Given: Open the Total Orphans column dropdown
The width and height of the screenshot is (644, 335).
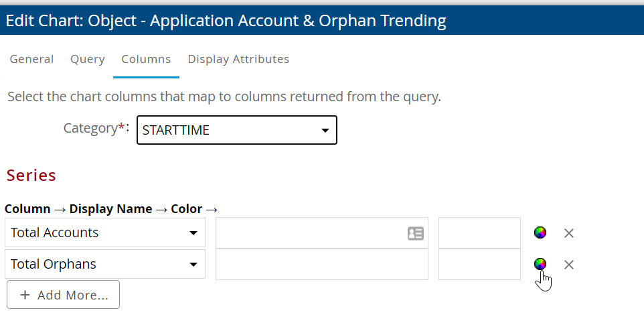Looking at the screenshot, I should pos(104,265).
